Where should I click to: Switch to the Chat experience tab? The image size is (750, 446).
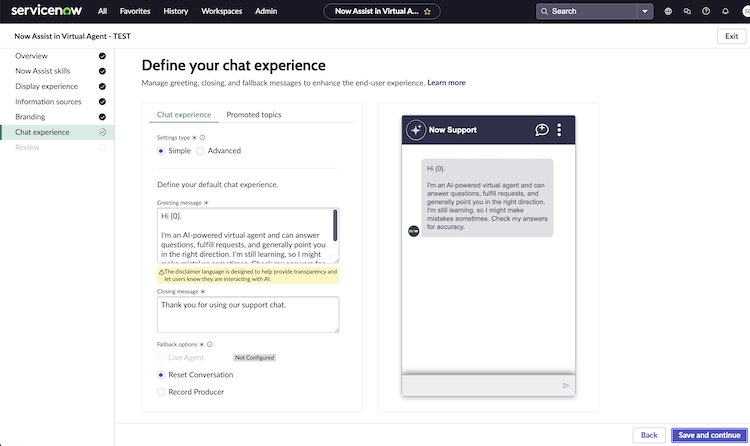click(x=184, y=114)
